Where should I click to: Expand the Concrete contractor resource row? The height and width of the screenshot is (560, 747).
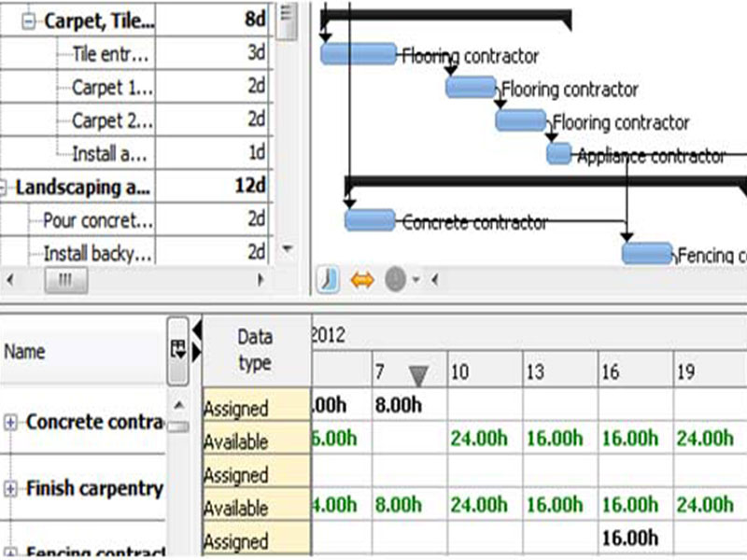tap(10, 423)
